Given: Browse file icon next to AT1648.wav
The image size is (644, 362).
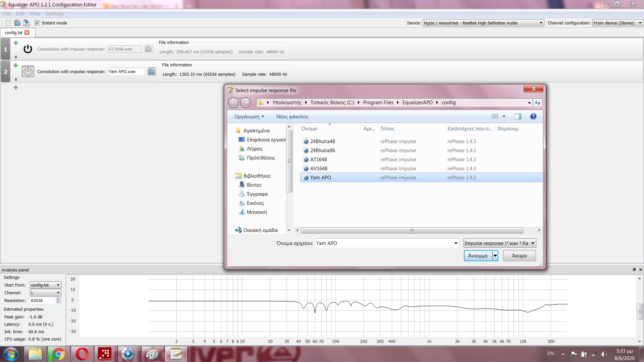Looking at the screenshot, I should point(149,49).
